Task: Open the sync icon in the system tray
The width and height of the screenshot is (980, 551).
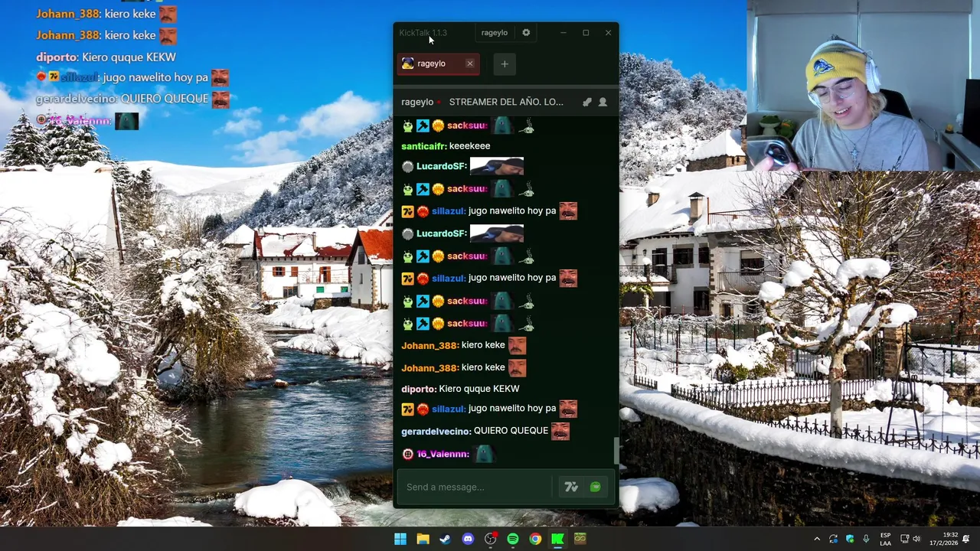Action: tap(833, 540)
